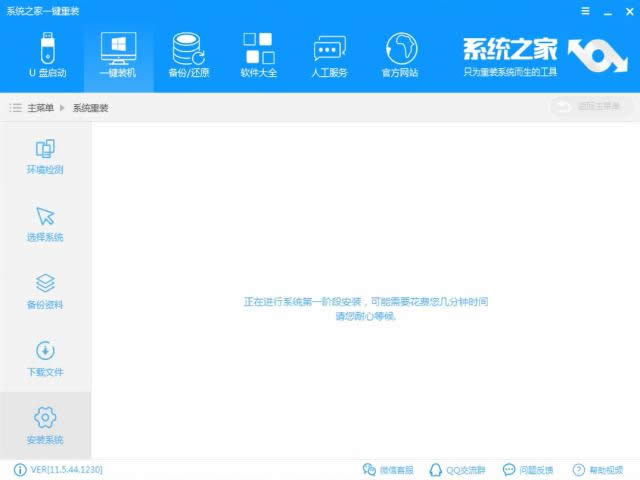This screenshot has width=640, height=480.
Task: Open the U盘启动 tool
Action: (x=48, y=55)
